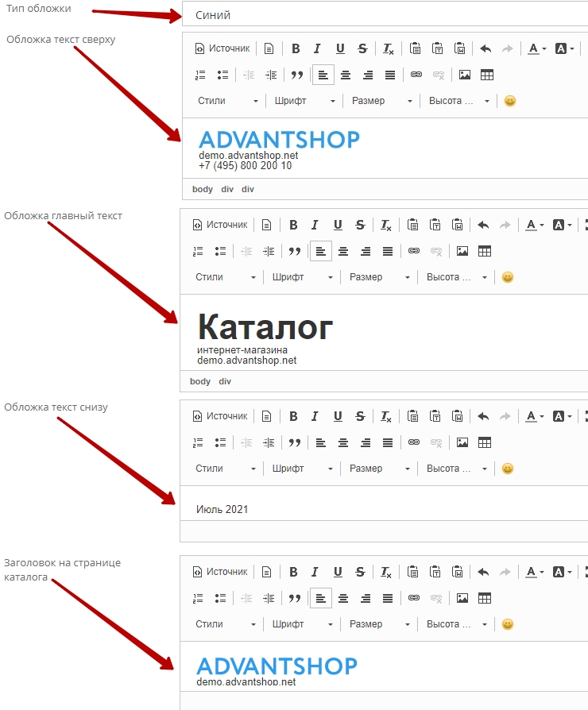Click link icon in bottom cover text editor
Screen dimensions: 588x710
[413, 442]
